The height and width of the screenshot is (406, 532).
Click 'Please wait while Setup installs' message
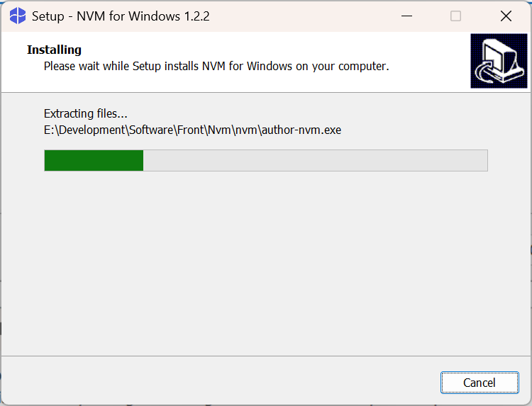[x=216, y=66]
